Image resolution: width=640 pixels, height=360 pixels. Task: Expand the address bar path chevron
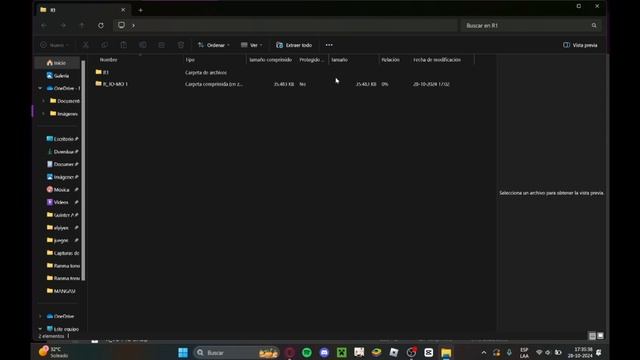pos(133,25)
